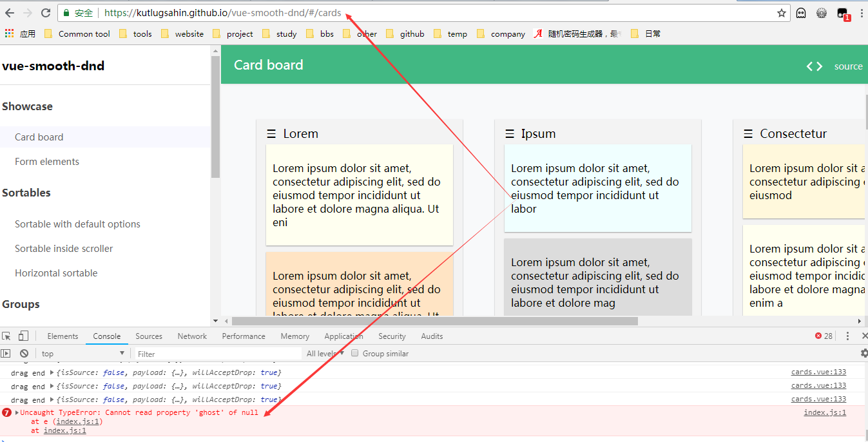
Task: Open DevTools three-dot menu
Action: (847, 336)
